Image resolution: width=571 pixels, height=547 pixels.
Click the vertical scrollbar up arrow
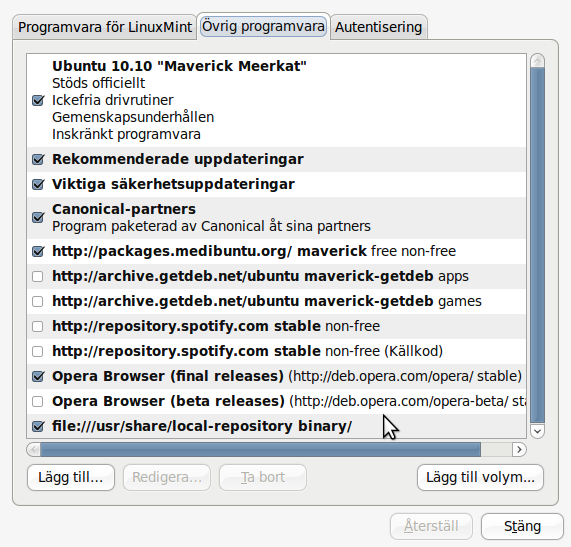pos(537,60)
